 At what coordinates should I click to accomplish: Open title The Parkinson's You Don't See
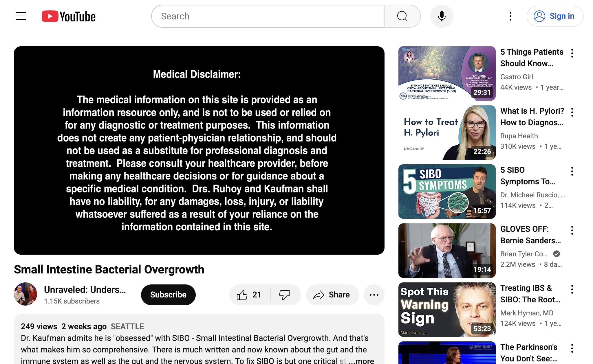point(529,353)
